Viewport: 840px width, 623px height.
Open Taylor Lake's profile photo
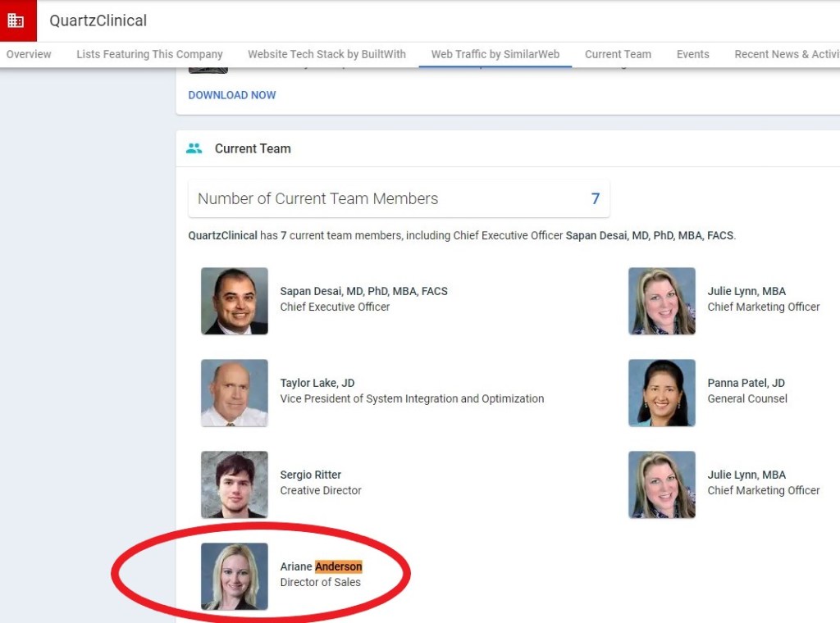click(x=235, y=393)
